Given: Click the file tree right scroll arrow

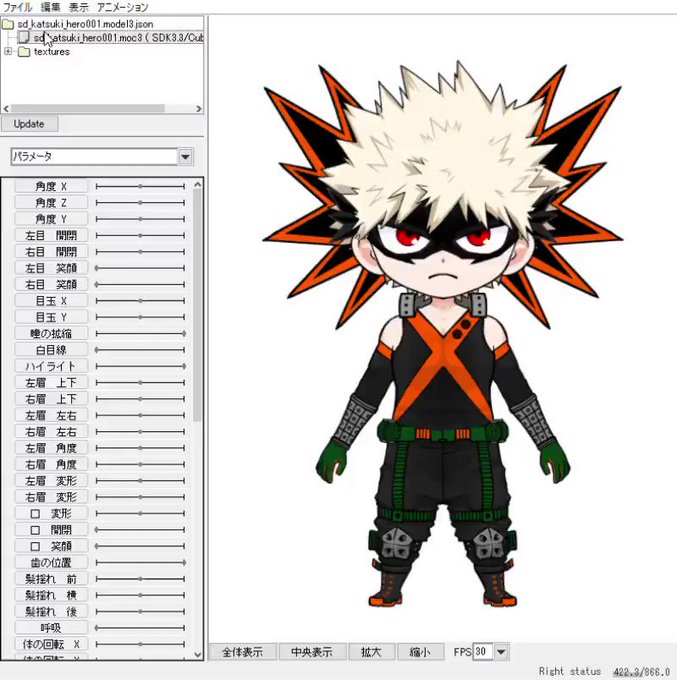Looking at the screenshot, I should [199, 108].
